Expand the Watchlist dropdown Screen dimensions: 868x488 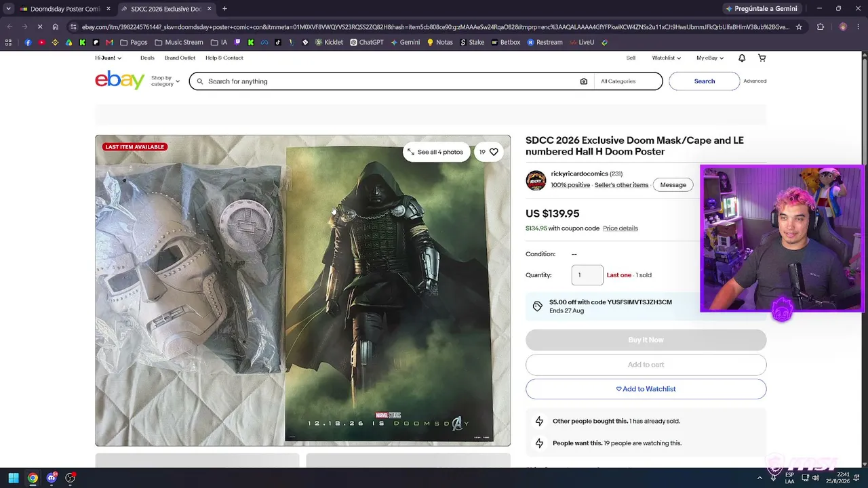[x=667, y=58]
